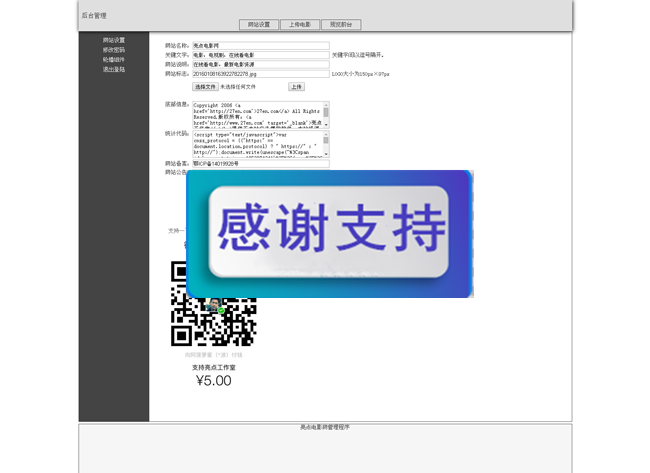The height and width of the screenshot is (473, 650).
Task: Open the 预览前台 top tab
Action: pos(341,24)
